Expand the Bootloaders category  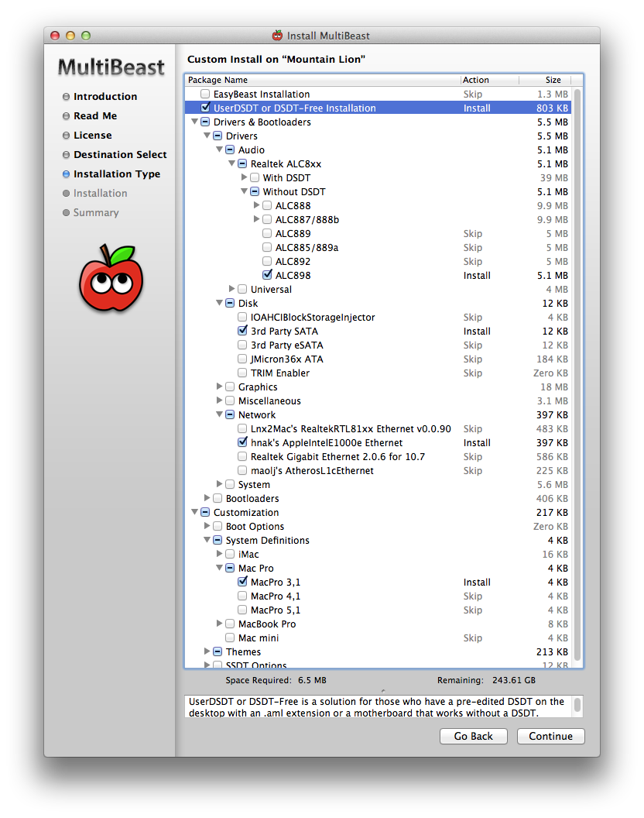[207, 499]
